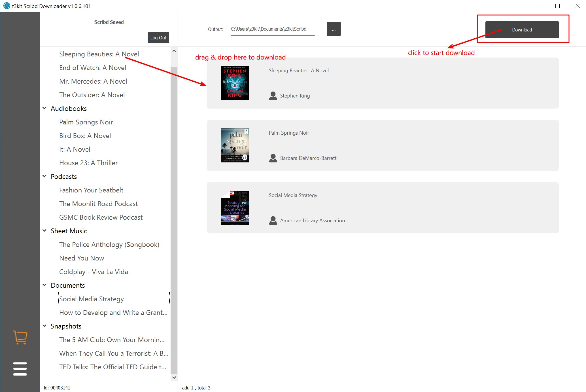Collapse the Documents tree group

coord(44,285)
